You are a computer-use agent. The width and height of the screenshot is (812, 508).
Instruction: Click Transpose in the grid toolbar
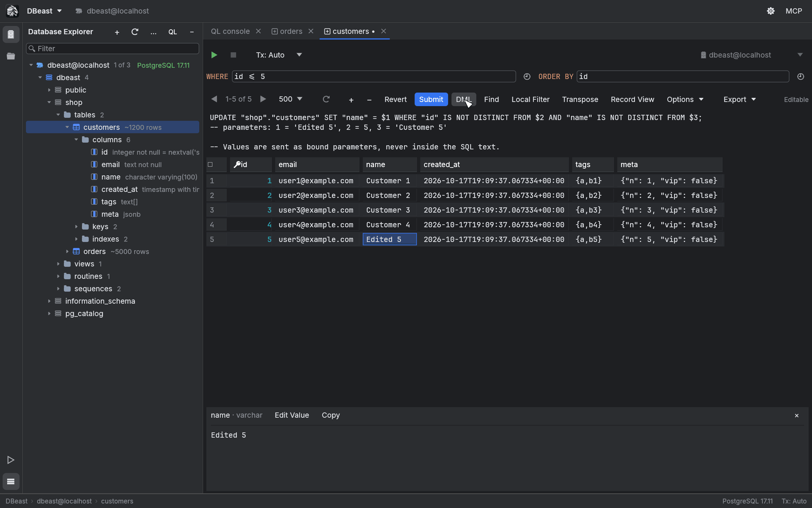[x=580, y=99]
